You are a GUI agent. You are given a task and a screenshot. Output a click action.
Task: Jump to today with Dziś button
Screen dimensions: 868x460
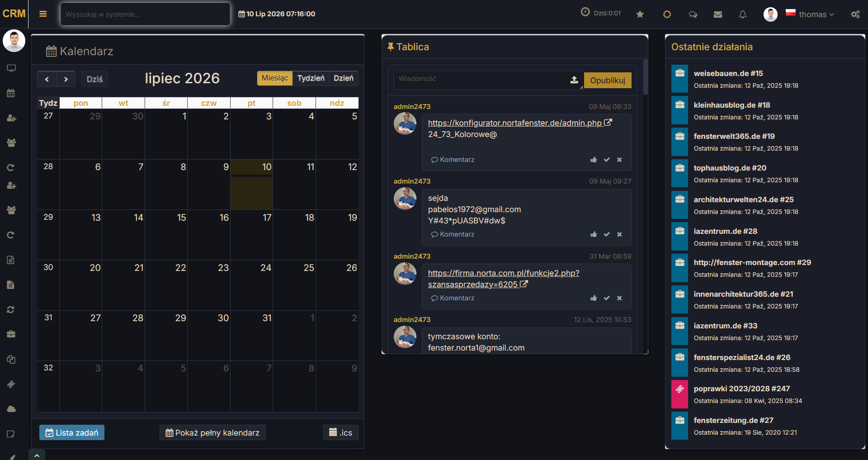pos(94,79)
